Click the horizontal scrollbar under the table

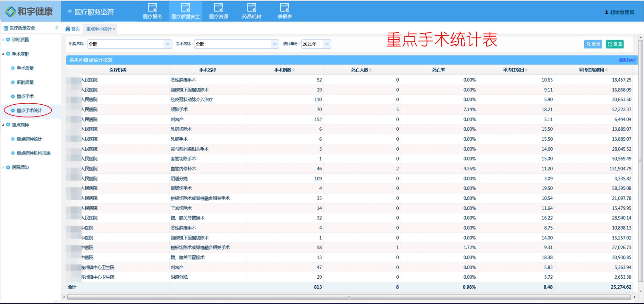point(349,297)
